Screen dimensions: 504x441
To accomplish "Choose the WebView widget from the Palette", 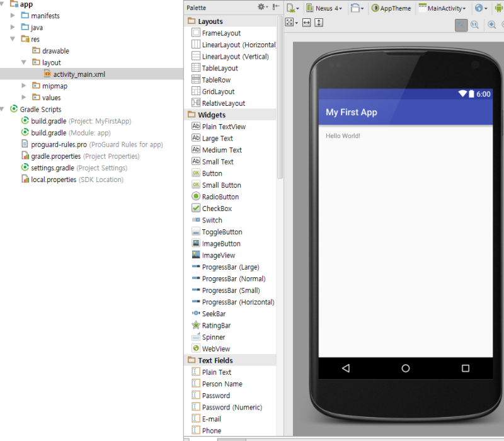I will coord(212,348).
